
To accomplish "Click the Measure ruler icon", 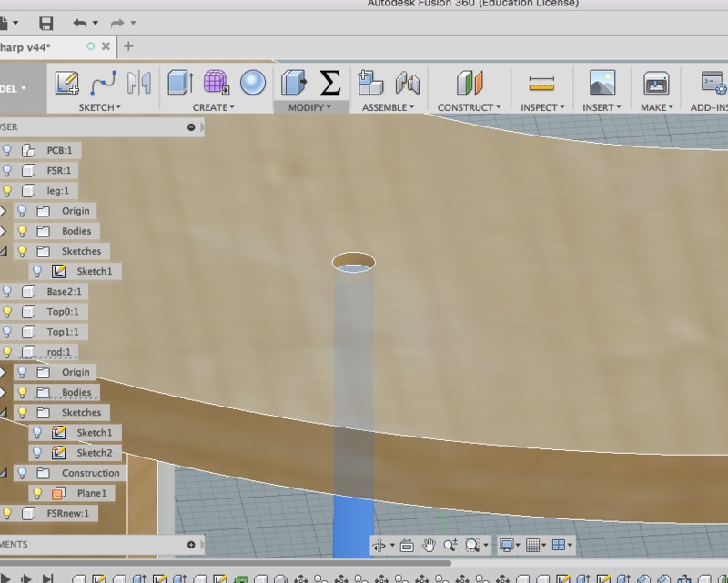I will (x=541, y=84).
